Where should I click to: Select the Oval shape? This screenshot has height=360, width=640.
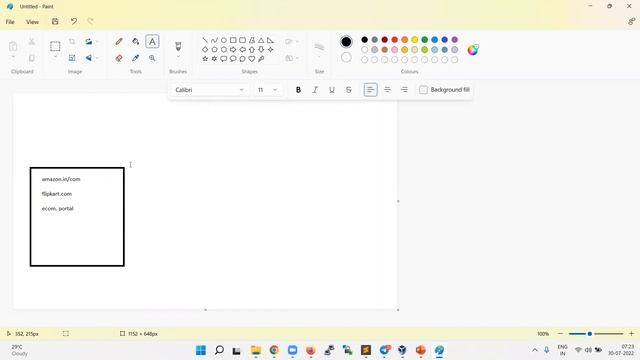coord(224,40)
